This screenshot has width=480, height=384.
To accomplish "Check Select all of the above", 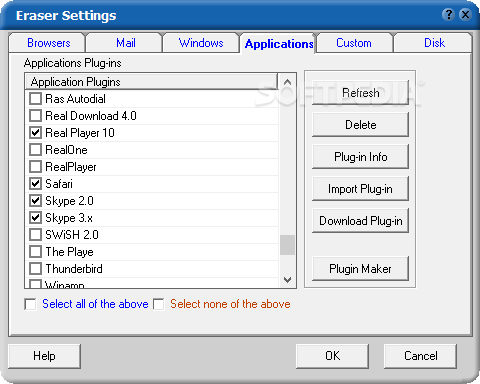I will tap(30, 304).
